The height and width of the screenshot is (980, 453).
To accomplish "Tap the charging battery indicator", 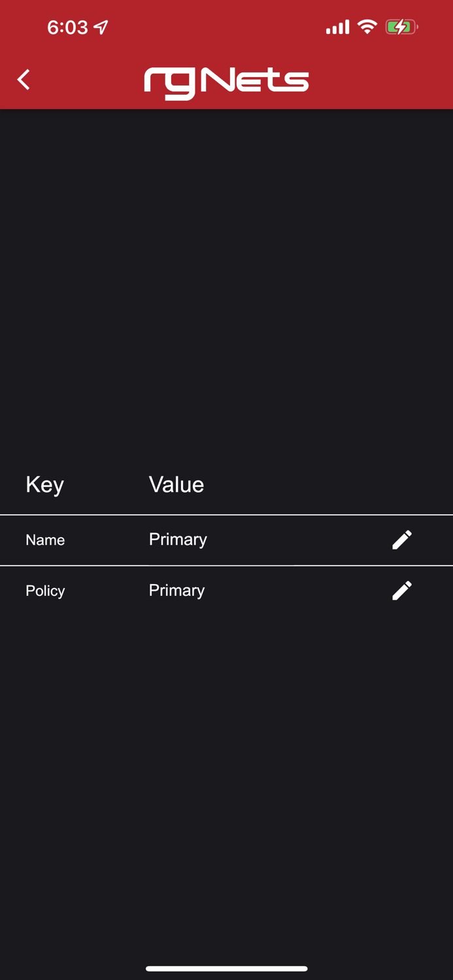I will tap(401, 27).
